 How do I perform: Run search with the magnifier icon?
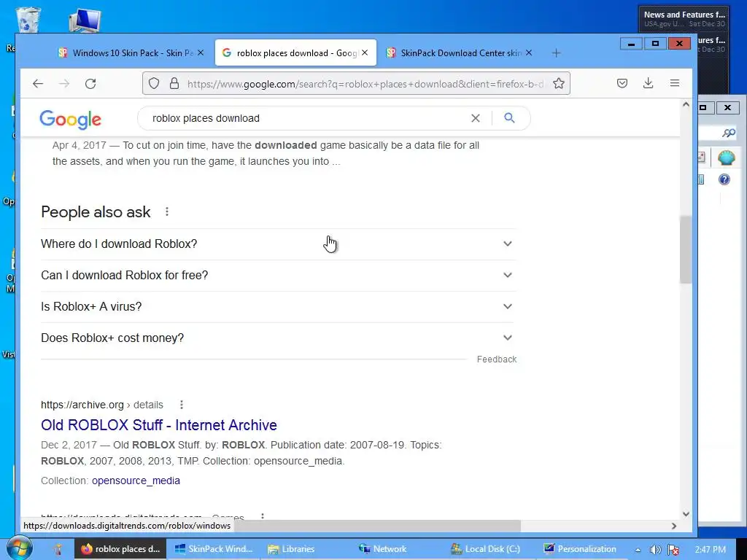509,117
